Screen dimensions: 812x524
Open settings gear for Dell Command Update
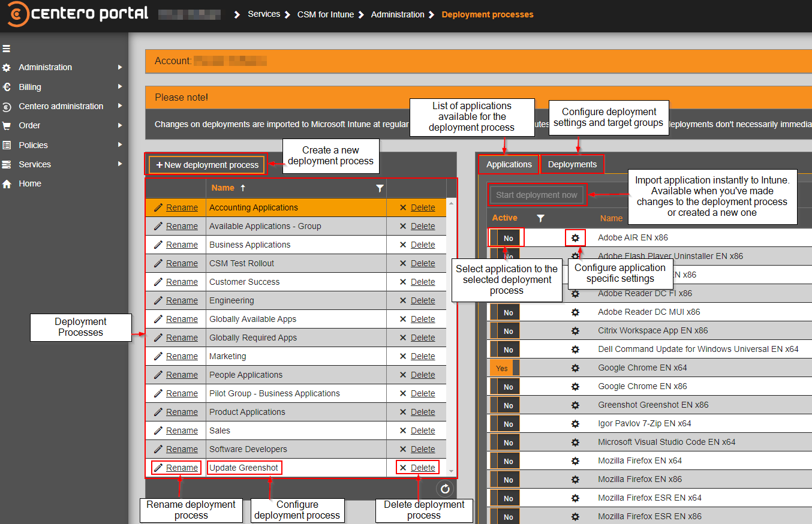pos(575,350)
